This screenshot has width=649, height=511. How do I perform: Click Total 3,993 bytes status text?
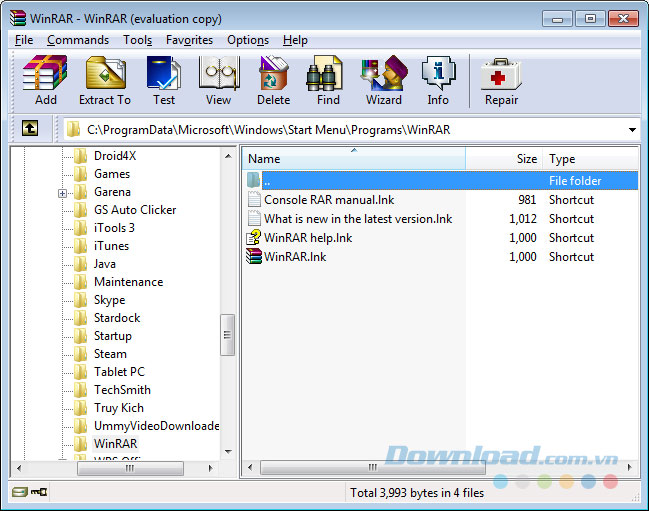[x=417, y=493]
